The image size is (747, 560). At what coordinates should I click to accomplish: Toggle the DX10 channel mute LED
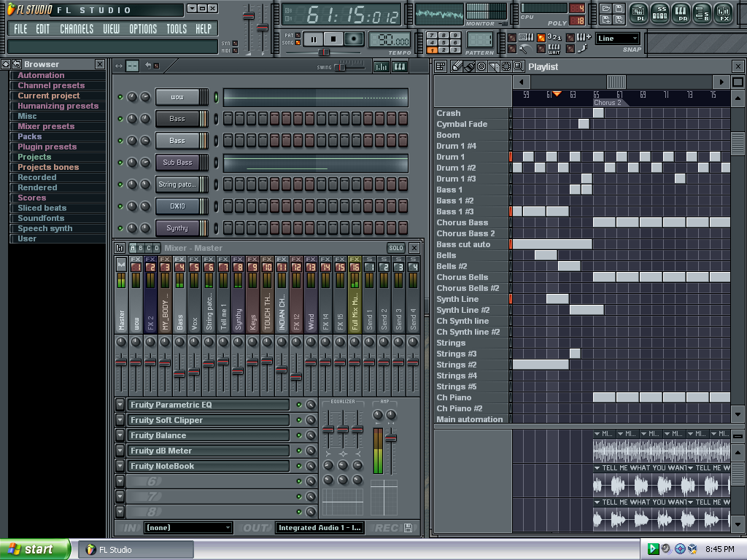[x=120, y=206]
